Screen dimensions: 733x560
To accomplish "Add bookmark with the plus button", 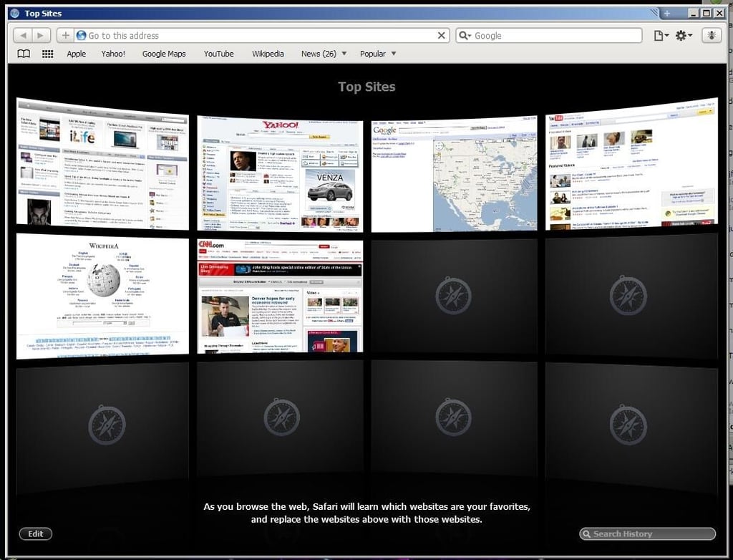I will 65,36.
